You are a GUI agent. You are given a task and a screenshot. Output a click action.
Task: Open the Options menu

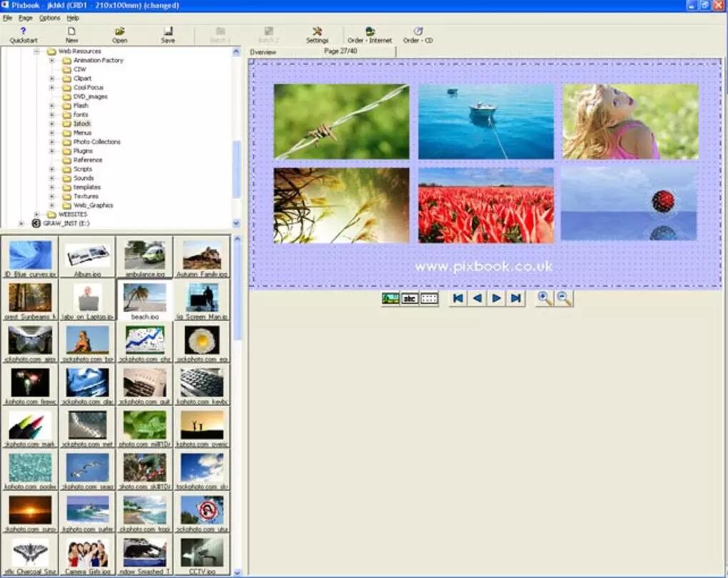[50, 18]
